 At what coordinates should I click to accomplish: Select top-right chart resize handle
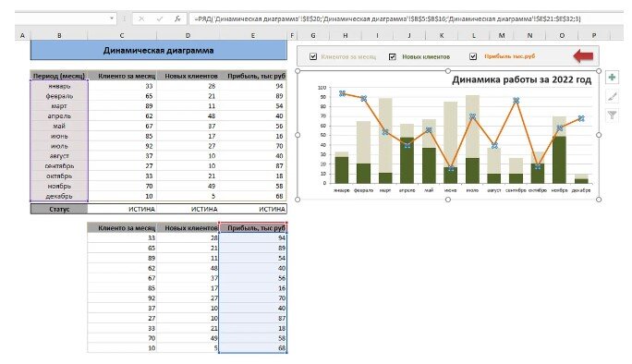pos(599,71)
